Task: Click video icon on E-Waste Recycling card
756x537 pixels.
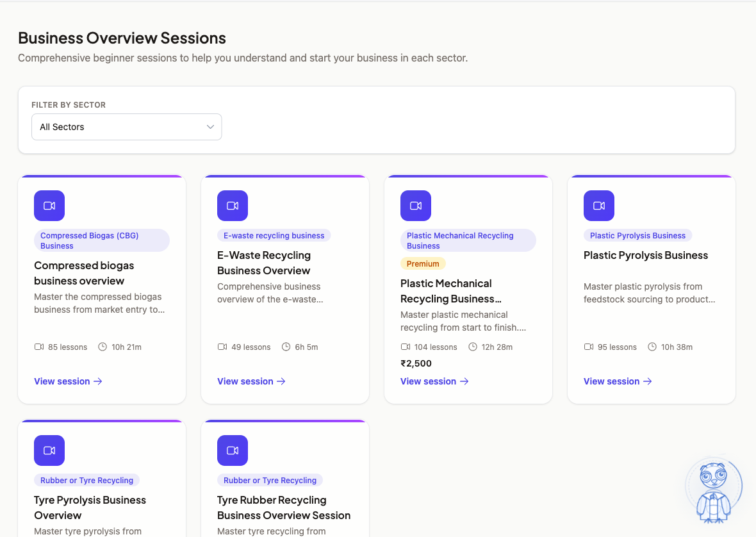Action: (x=233, y=206)
